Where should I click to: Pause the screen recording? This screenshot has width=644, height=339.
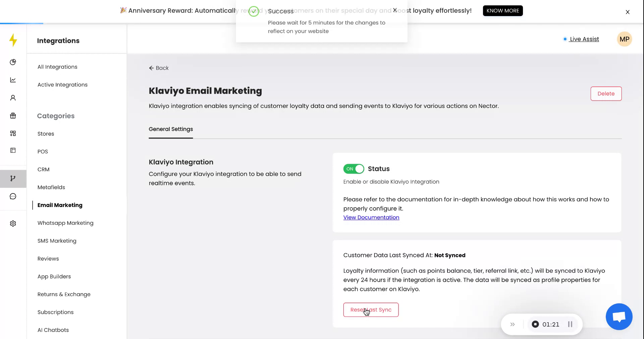570,324
